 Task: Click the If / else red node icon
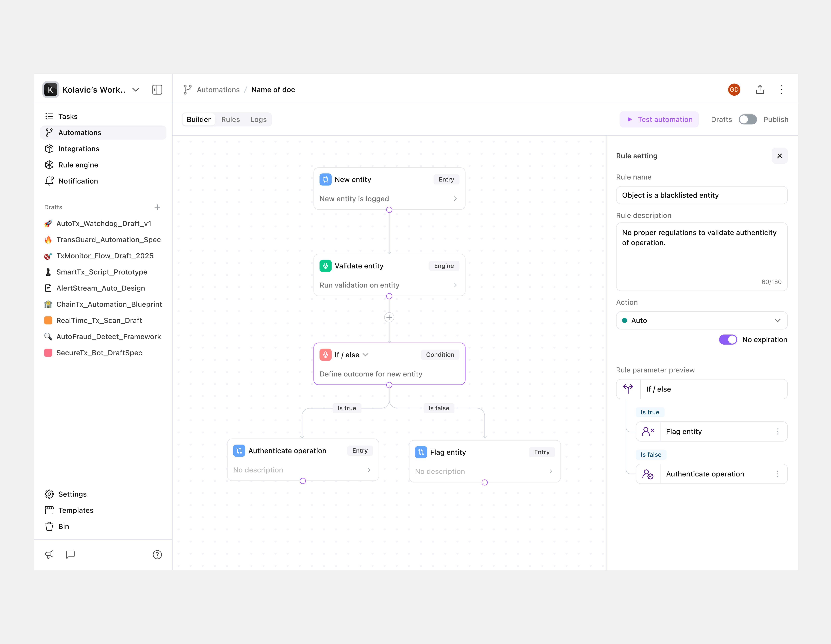(325, 354)
